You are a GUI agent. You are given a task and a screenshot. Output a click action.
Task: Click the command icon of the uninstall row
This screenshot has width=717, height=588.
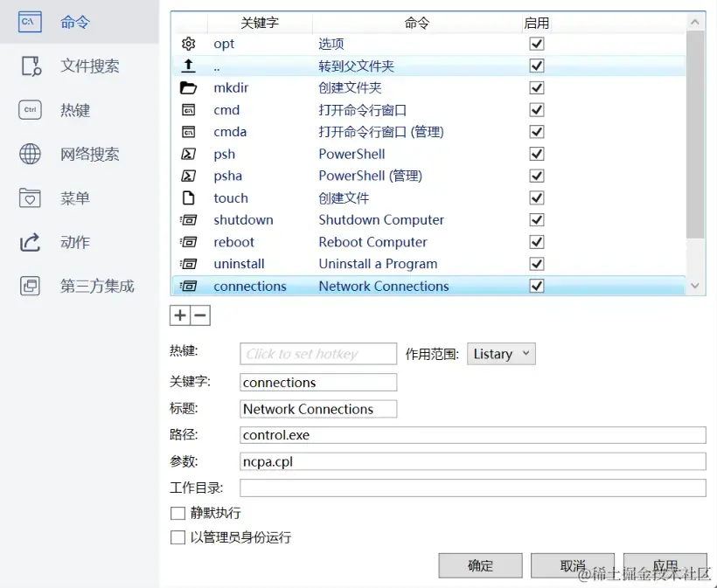[188, 264]
